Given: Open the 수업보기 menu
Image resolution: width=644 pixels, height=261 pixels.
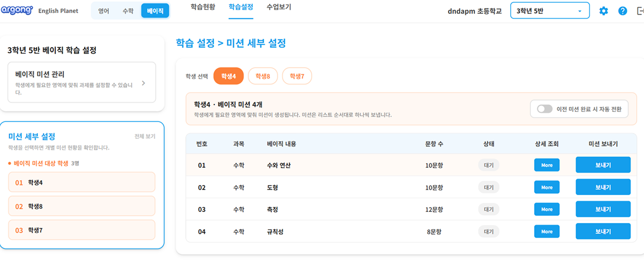Looking at the screenshot, I should [279, 7].
